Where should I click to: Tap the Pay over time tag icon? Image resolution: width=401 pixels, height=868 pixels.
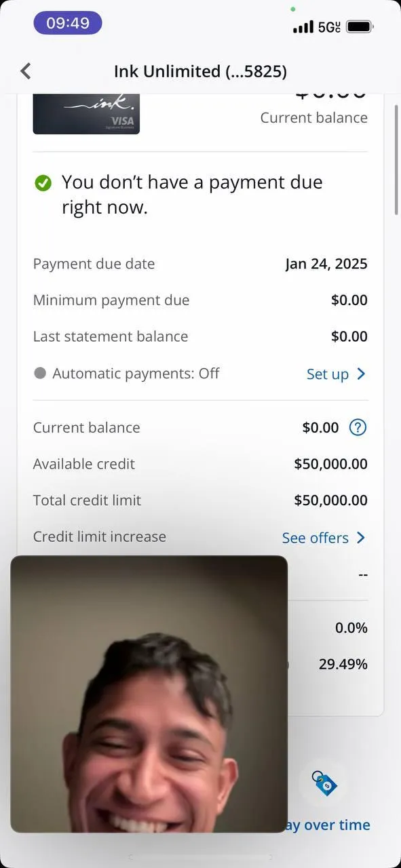[325, 784]
